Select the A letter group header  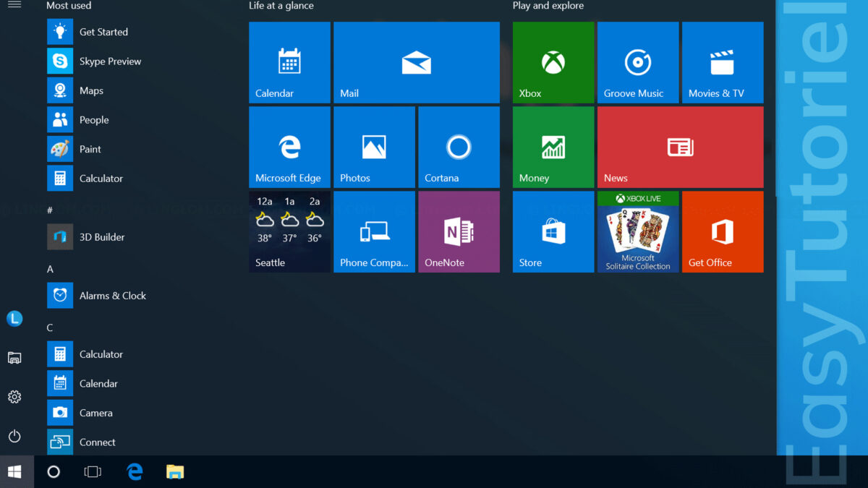point(50,269)
